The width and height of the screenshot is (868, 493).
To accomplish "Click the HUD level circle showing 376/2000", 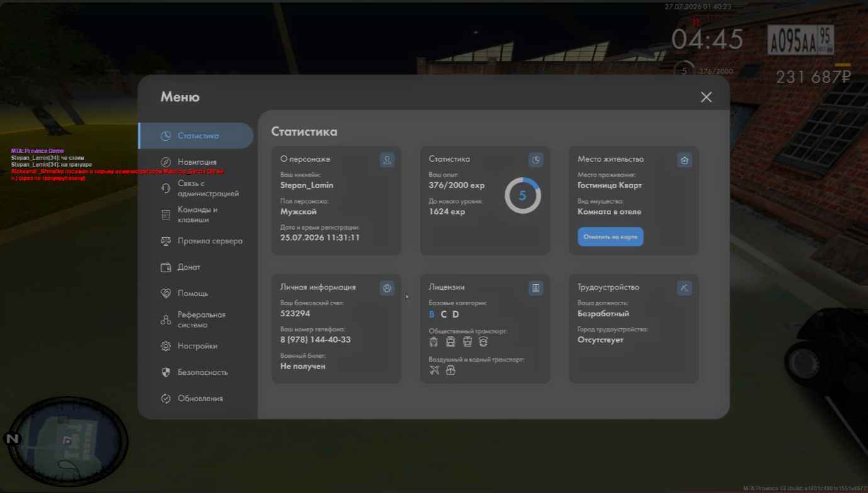I will pyautogui.click(x=684, y=72).
